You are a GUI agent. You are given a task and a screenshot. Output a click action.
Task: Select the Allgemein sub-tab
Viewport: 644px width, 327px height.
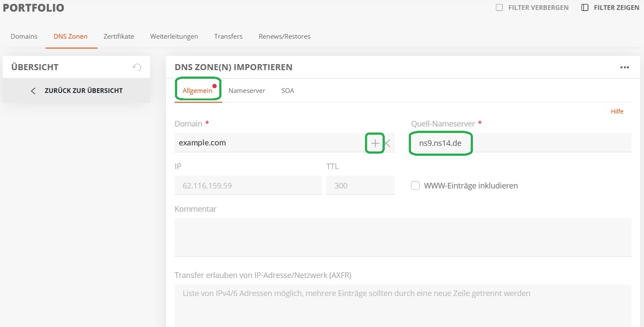click(x=197, y=91)
